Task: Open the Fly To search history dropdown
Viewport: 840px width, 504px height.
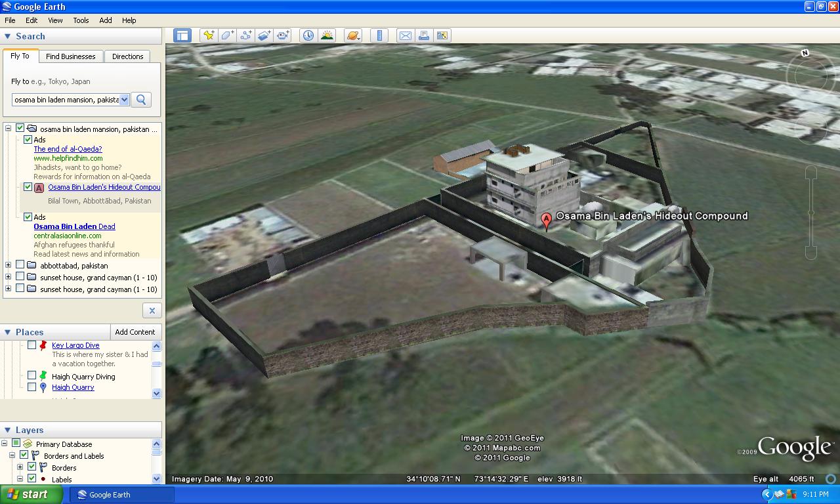Action: click(125, 100)
